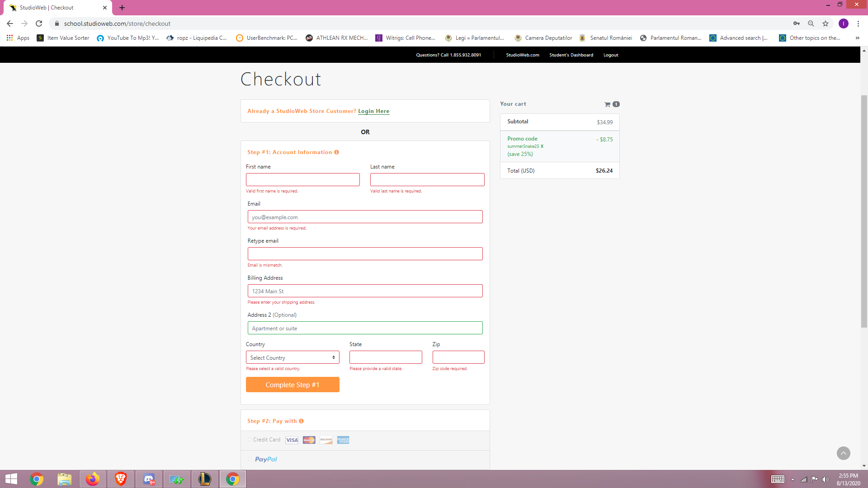
Task: Select the Credit Card payment option
Action: coord(250,440)
